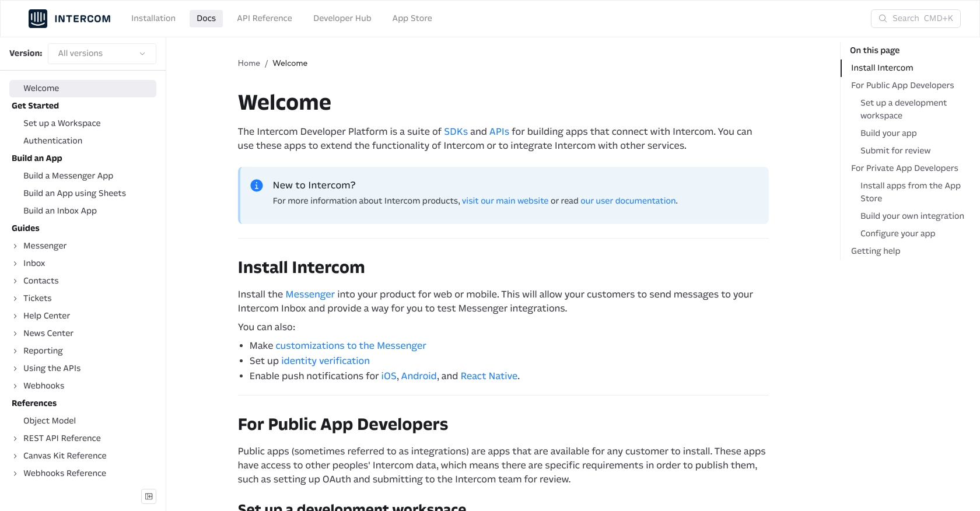Viewport: 980px width, 511px height.
Task: Click the Android push notifications link
Action: pyautogui.click(x=419, y=376)
